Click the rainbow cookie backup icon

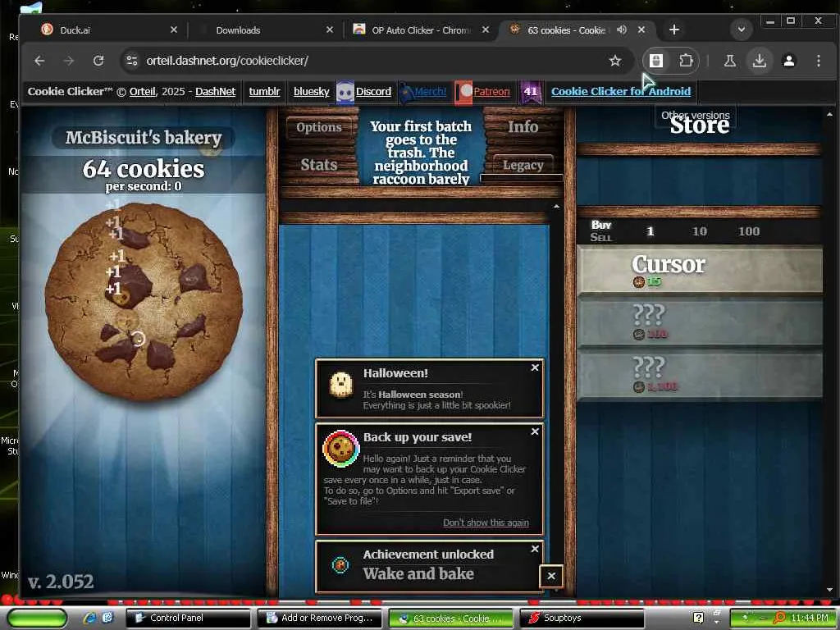pyautogui.click(x=340, y=449)
